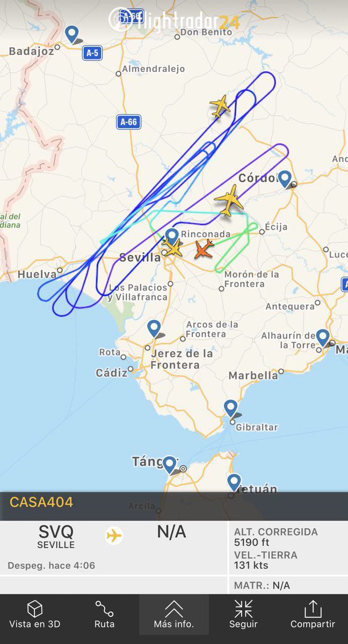Tap the yellow plane icon between airports
Screen dimensions: 348x644
pyautogui.click(x=114, y=536)
